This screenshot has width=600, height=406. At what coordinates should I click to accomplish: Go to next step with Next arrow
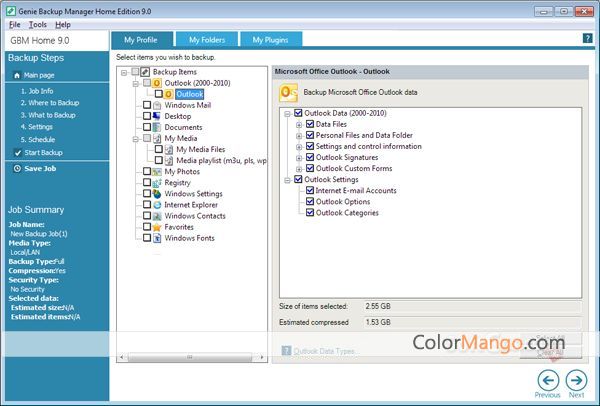coord(576,379)
